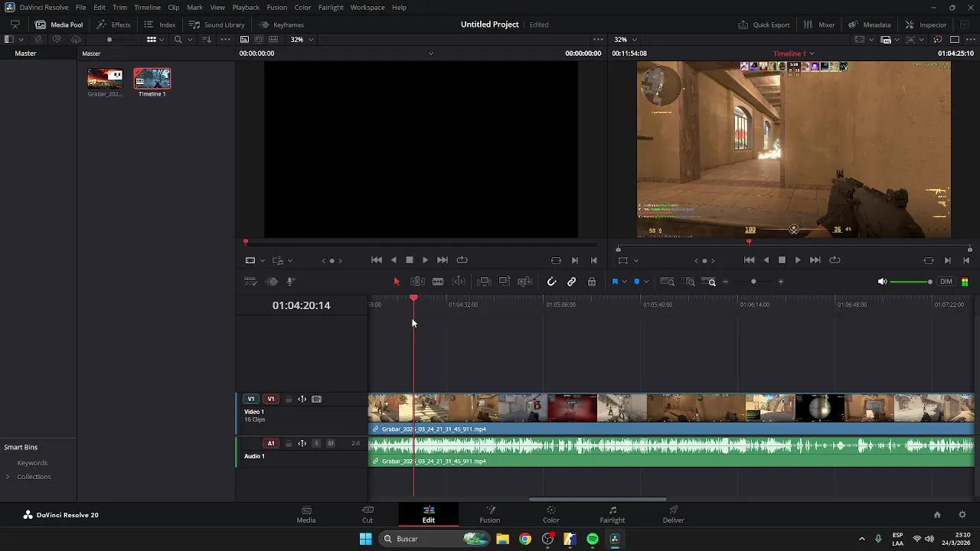This screenshot has height=551, width=980.
Task: Open the Effects panel
Action: 113,24
